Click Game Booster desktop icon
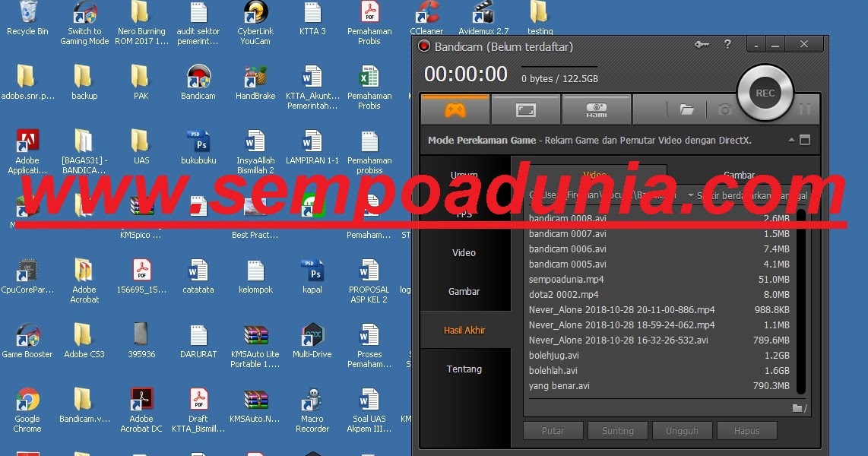 point(27,340)
